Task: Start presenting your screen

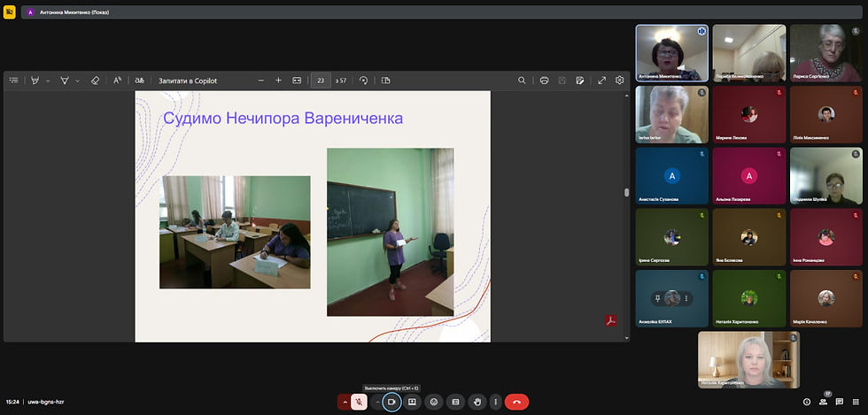Action: tap(412, 402)
